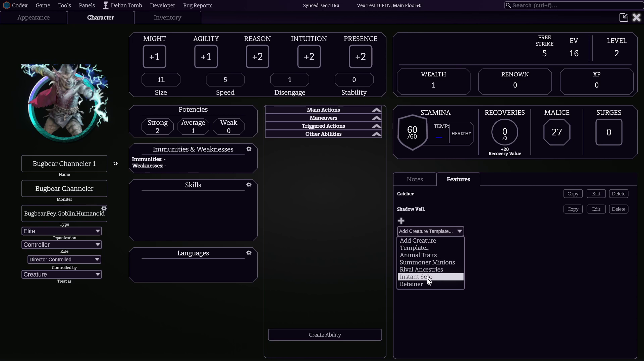Switch to the Inventory tab
Image resolution: width=644 pixels, height=362 pixels.
point(167,17)
